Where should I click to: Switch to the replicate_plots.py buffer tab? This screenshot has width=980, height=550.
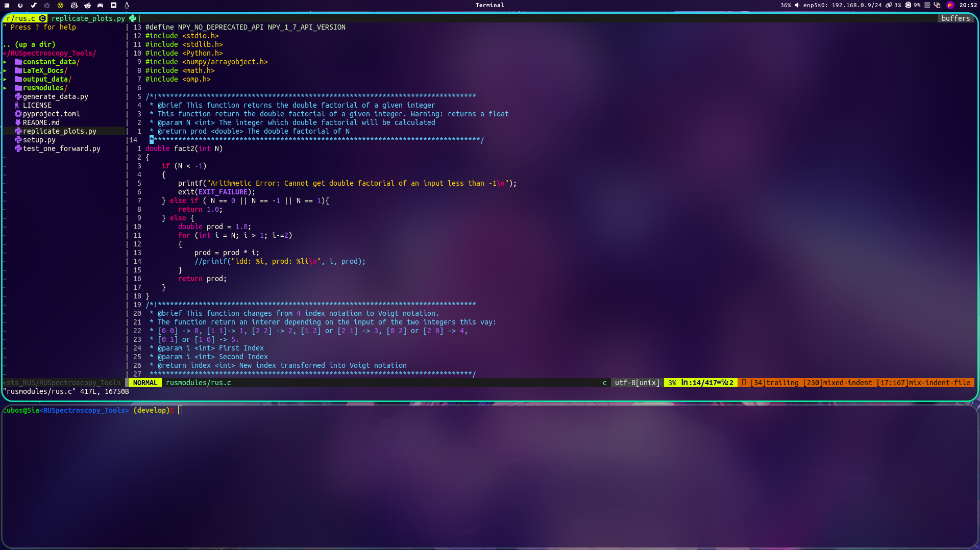click(x=88, y=18)
